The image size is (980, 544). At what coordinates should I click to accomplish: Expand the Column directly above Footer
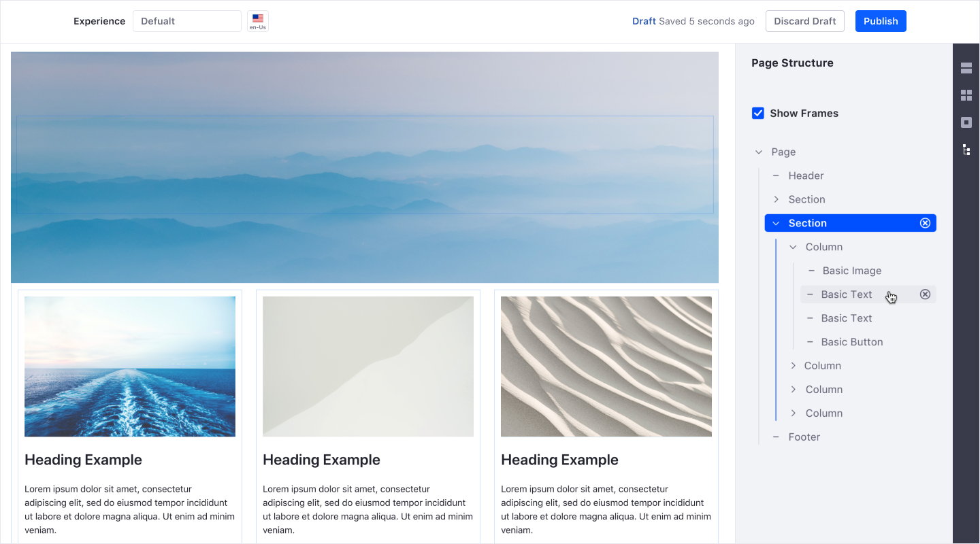coord(793,413)
